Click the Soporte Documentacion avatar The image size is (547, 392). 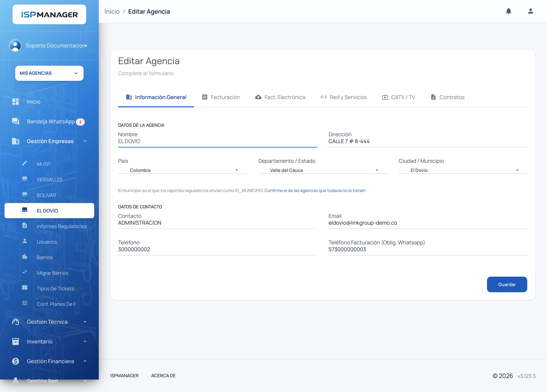15,46
